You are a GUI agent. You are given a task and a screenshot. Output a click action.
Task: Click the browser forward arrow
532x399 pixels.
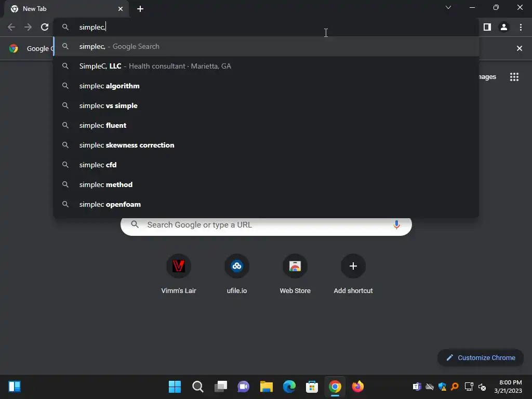coord(28,27)
